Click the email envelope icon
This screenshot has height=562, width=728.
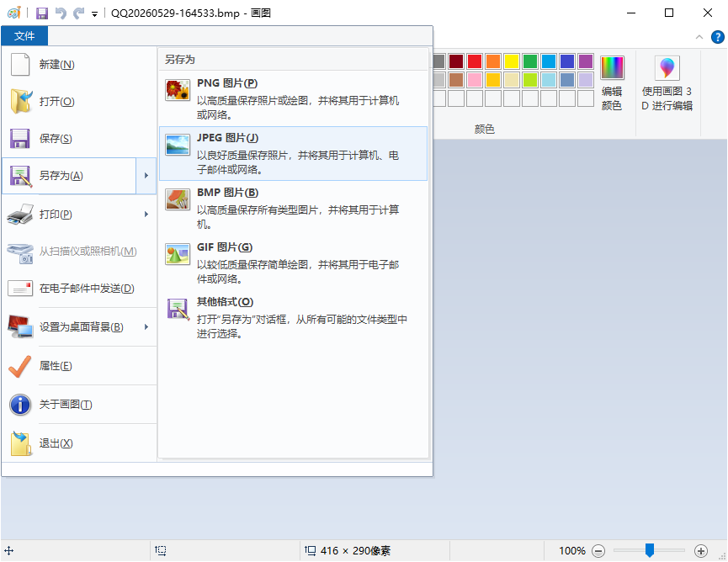20,289
